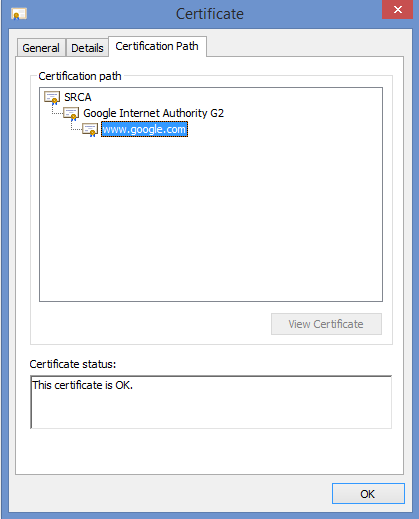Click the 'This certificate is OK.' status text
Screen dimensions: 419x519
pos(83,385)
